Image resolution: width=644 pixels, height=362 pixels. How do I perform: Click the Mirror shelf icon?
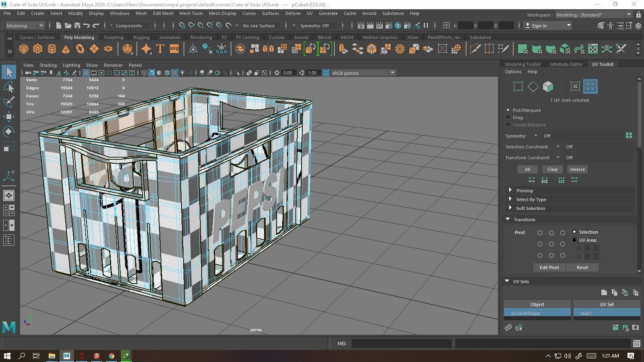(x=268, y=49)
